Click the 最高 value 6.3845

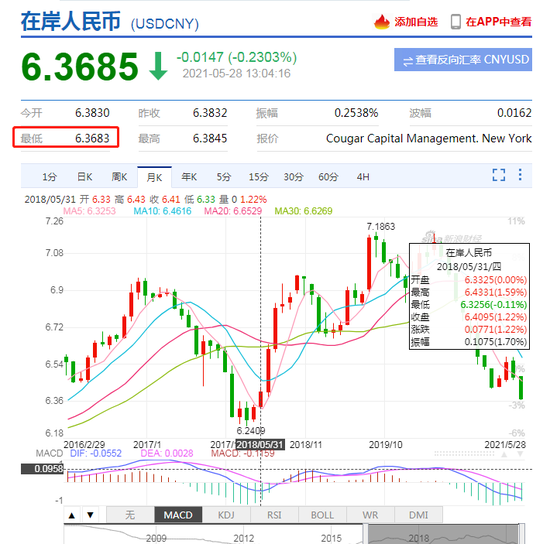tap(210, 139)
